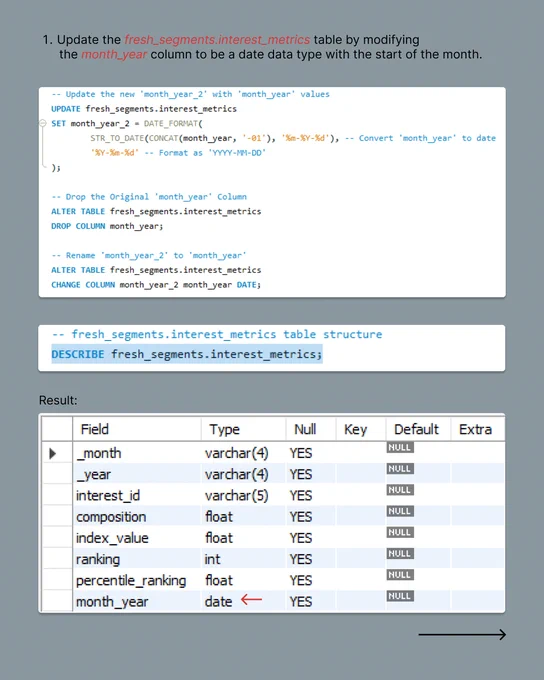Click the Null column header

click(x=310, y=429)
